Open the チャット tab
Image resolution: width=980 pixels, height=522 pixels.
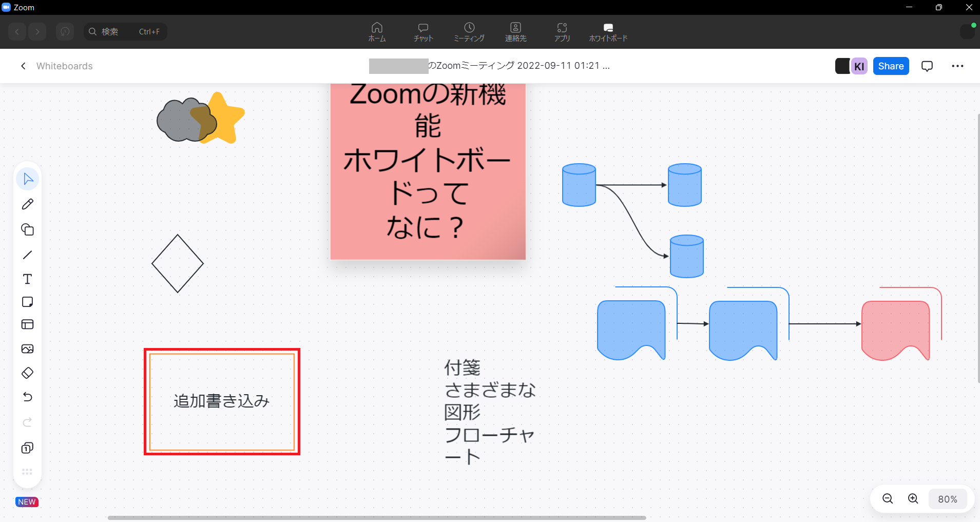[423, 32]
